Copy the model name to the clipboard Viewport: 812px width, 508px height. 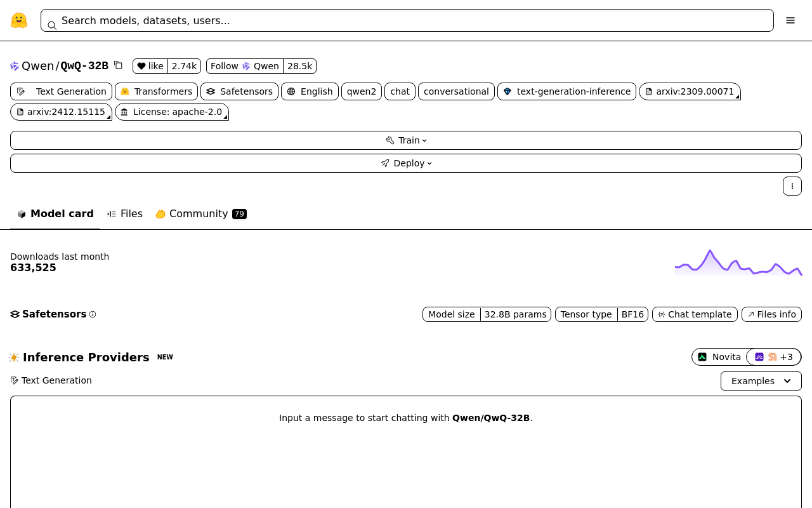click(118, 65)
